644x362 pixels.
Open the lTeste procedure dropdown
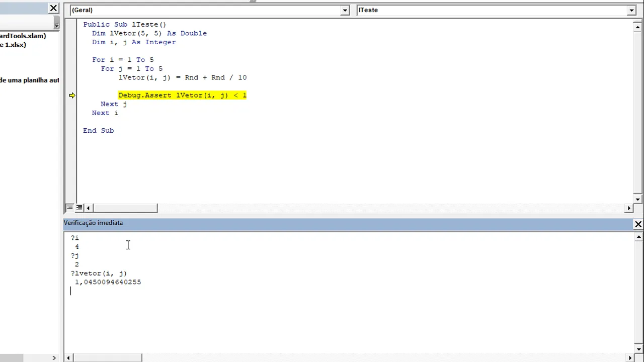click(x=631, y=10)
